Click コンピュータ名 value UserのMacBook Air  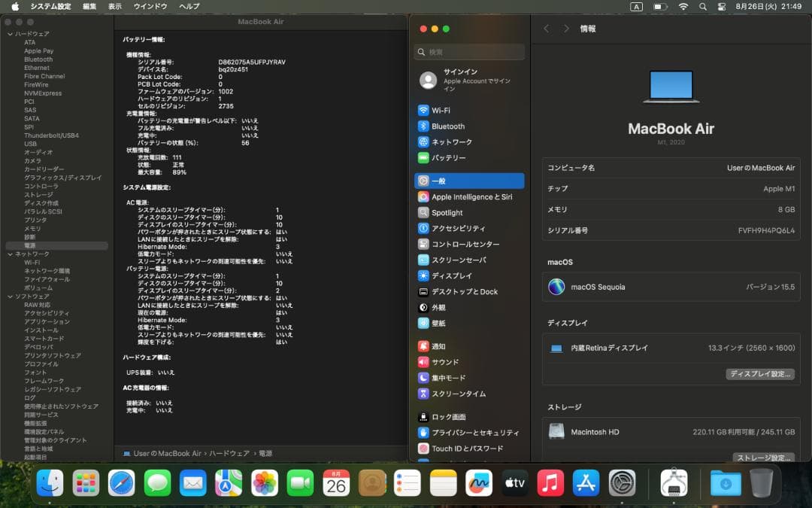click(760, 168)
